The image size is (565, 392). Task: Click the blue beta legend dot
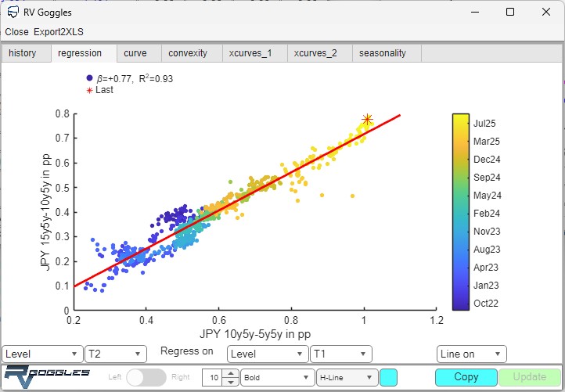(89, 78)
